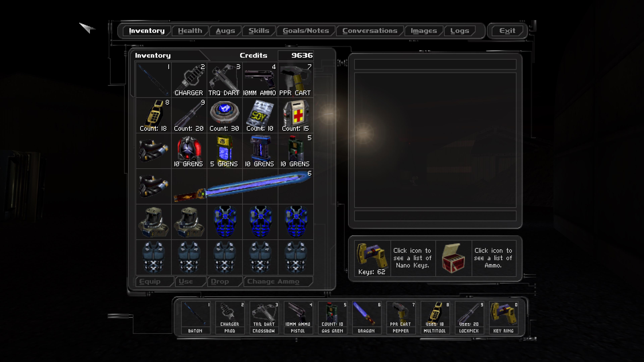Select the riot prod labeled CHARGER
This screenshot has width=644, height=362.
[189, 80]
